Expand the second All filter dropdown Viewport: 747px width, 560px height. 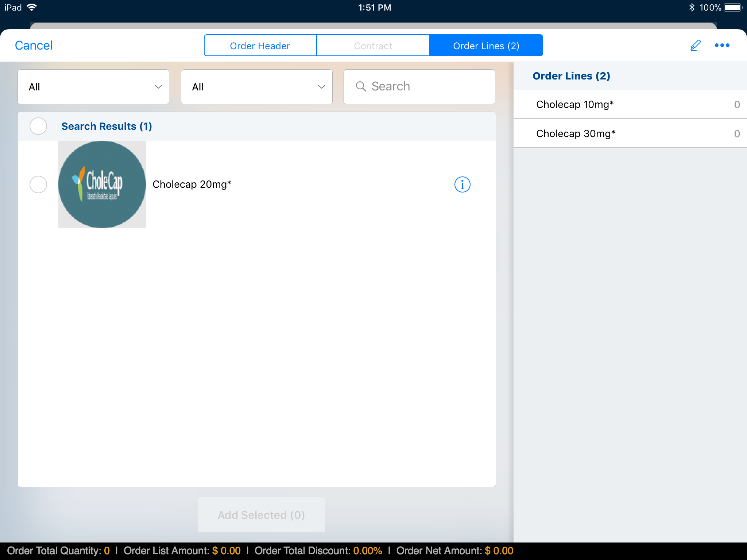pos(256,87)
